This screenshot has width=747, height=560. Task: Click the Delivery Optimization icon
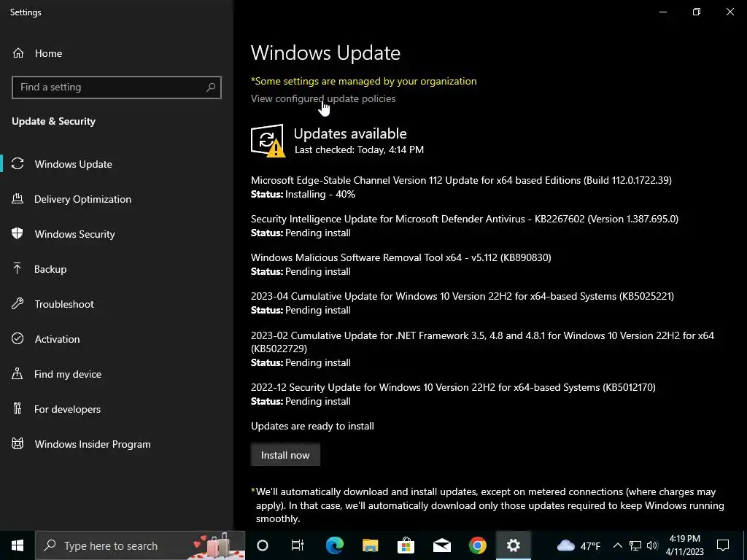click(x=18, y=199)
